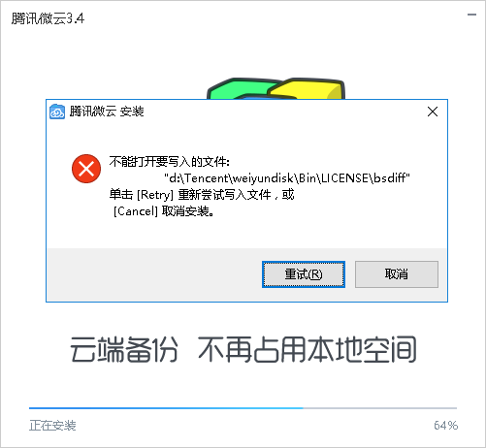
Task: Click the bsdiff file path text
Action: (287, 177)
